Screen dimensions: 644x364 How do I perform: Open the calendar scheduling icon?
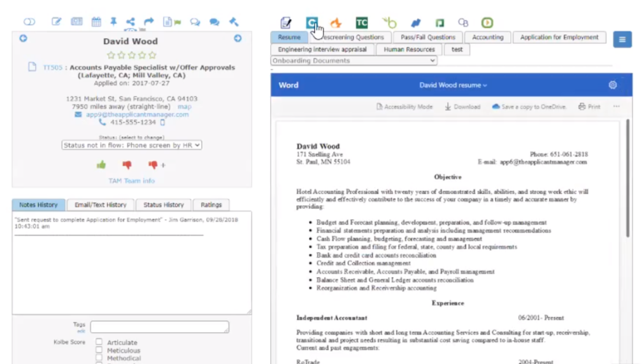click(96, 22)
